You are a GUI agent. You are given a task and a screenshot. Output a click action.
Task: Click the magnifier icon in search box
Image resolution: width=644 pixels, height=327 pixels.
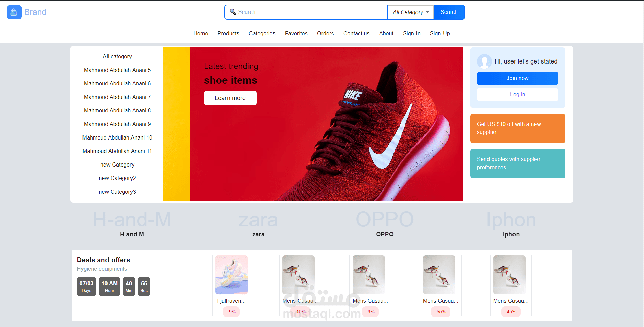click(233, 12)
